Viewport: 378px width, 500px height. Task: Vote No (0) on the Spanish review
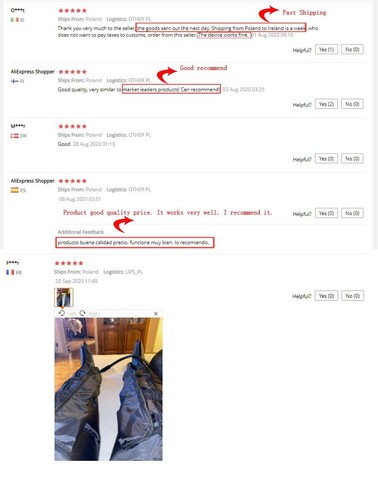(352, 213)
